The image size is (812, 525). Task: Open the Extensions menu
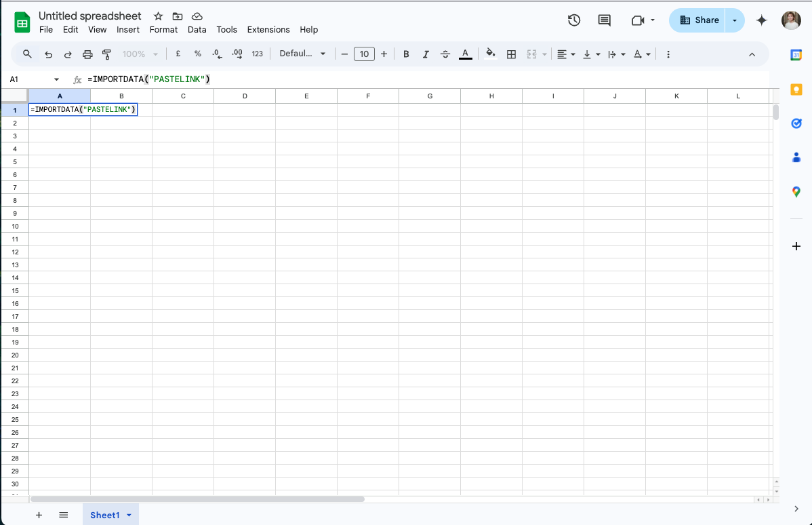click(268, 30)
